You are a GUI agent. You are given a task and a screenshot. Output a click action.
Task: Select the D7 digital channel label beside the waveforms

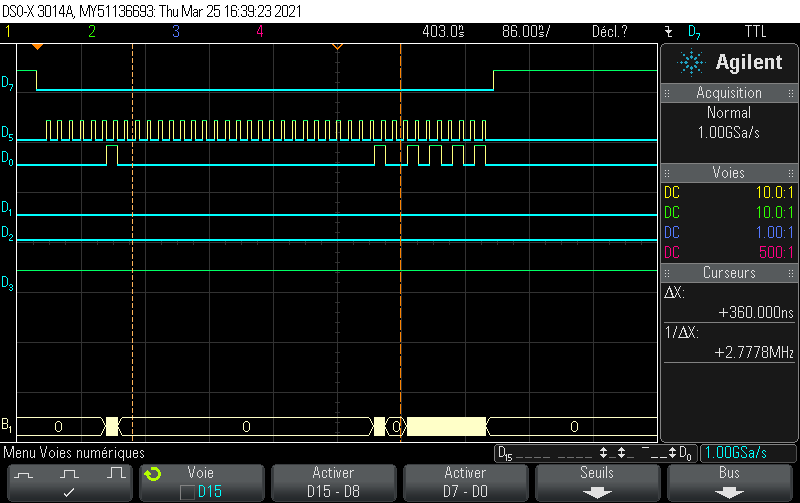tap(7, 83)
